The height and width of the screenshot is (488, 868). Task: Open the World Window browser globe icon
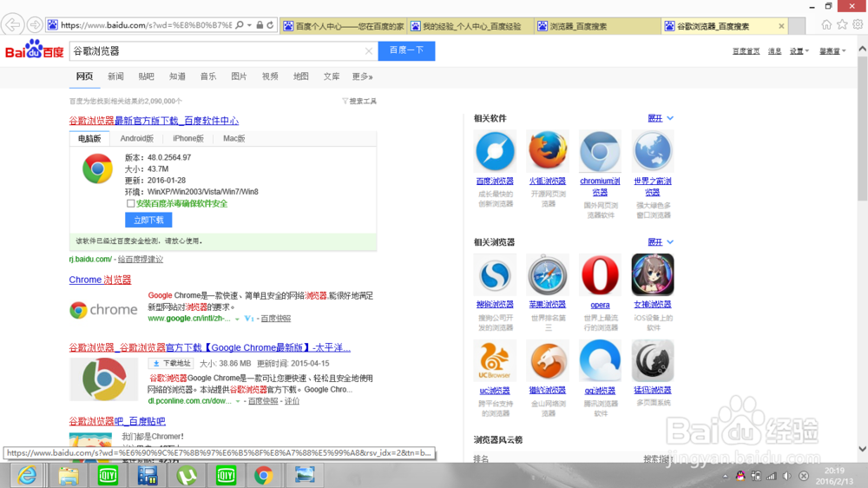coord(653,151)
